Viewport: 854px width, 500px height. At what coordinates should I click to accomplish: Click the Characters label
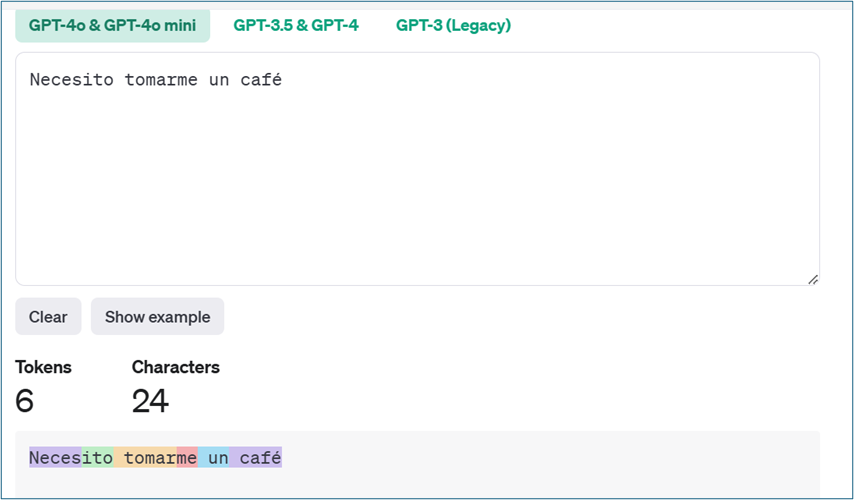coord(175,367)
